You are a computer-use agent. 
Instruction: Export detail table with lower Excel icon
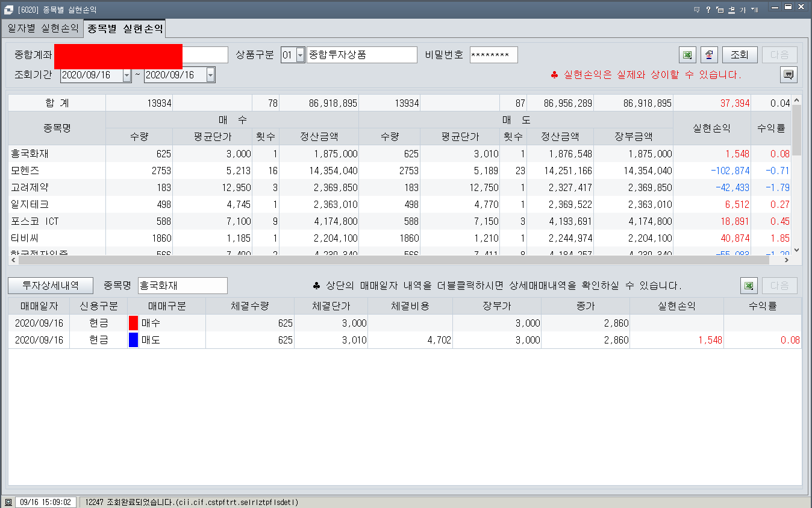(x=749, y=285)
